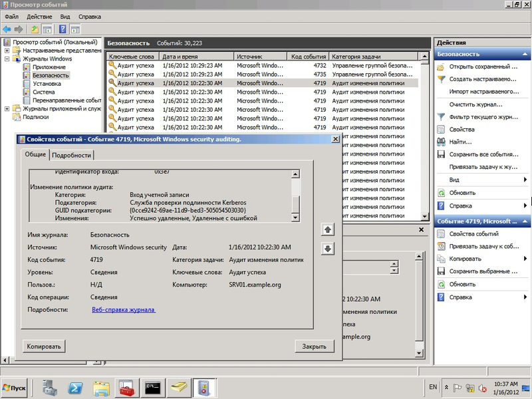The image size is (532, 399).
Task: Sort by Ключевые слова column header
Action: (133, 57)
